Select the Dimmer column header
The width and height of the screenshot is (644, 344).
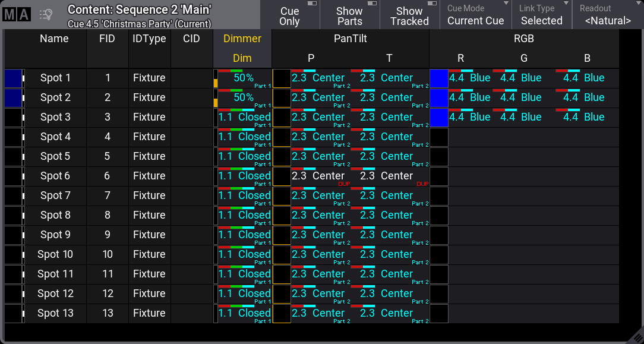(x=242, y=39)
